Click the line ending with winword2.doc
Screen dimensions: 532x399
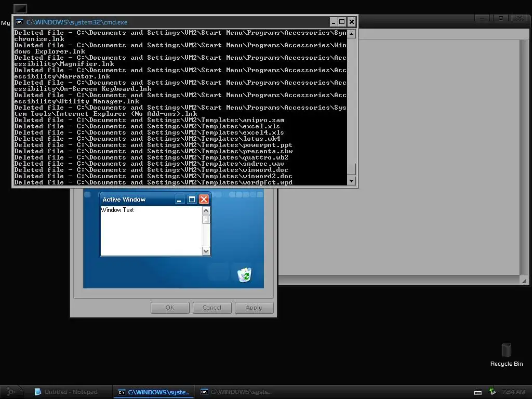pyautogui.click(x=153, y=176)
